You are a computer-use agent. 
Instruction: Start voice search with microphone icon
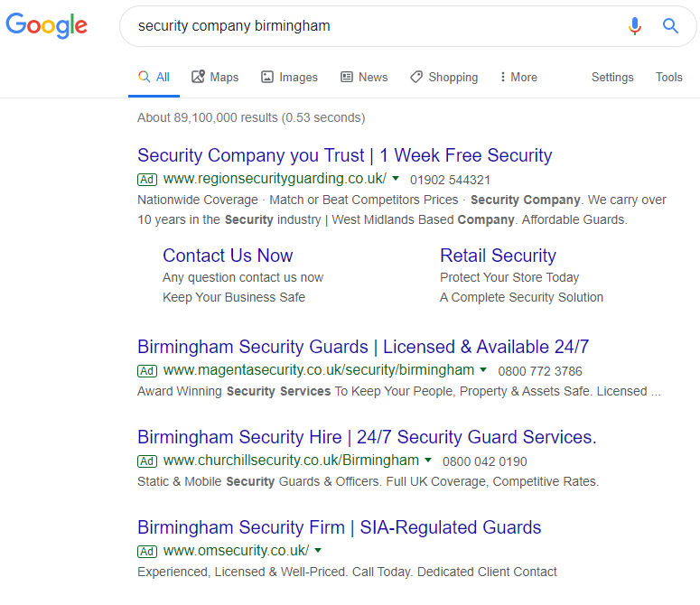pyautogui.click(x=635, y=26)
